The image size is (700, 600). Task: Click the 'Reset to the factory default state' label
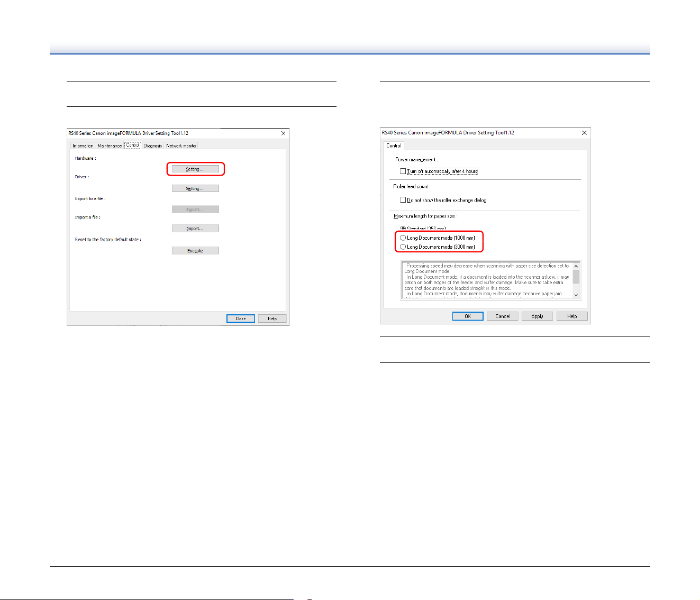[108, 240]
